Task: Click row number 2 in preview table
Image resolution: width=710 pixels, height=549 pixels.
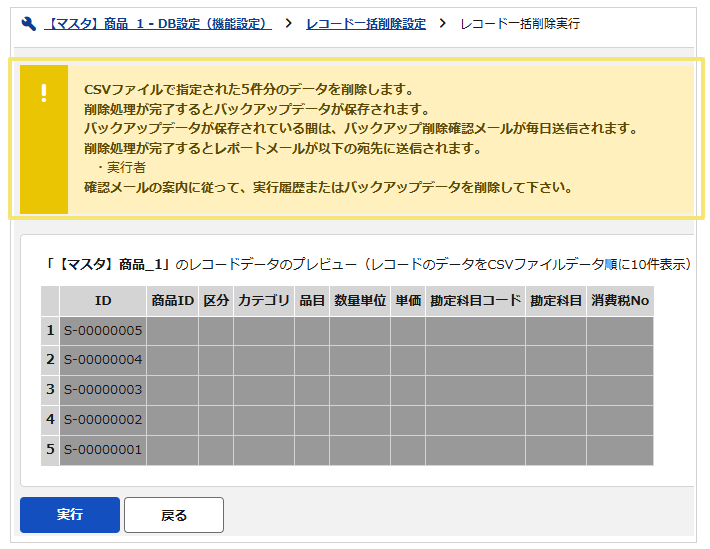Action: click(x=50, y=360)
